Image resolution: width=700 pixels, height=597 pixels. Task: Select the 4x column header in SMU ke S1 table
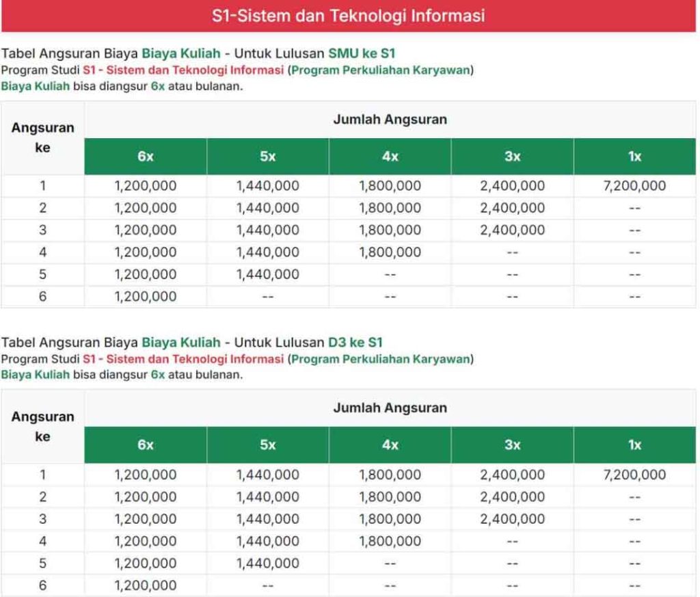pyautogui.click(x=390, y=157)
